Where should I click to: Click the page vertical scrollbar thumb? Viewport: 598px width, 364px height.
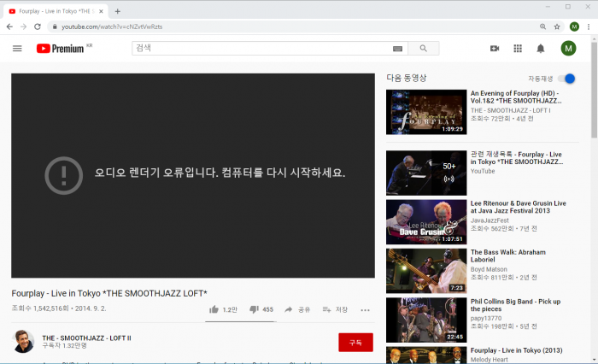coord(594,90)
